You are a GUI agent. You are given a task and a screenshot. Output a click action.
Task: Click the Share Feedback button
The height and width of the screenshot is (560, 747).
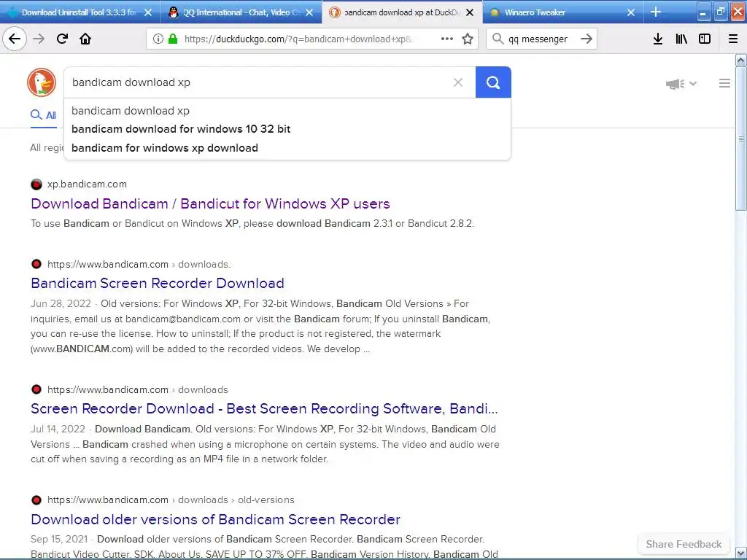click(x=684, y=544)
